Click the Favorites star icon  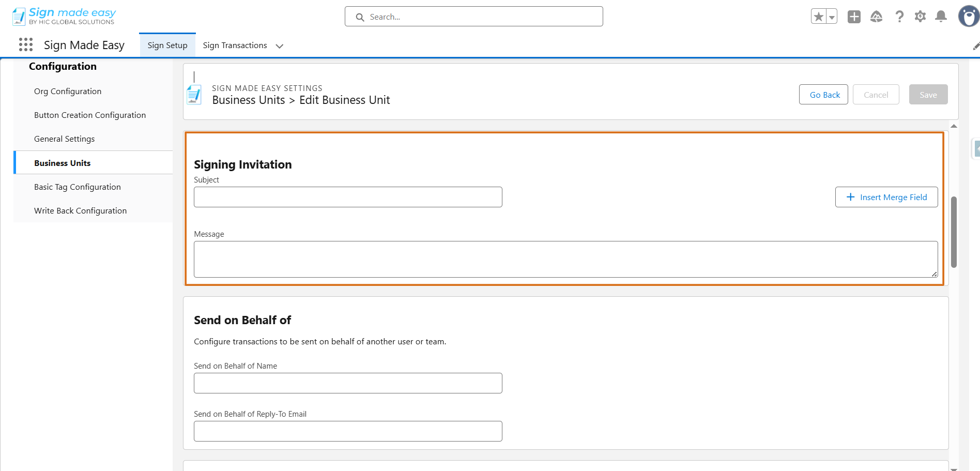818,17
